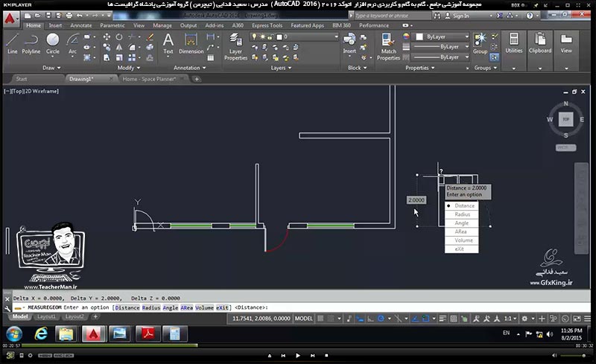596x364 pixels.
Task: Select the Fillet tool
Action: [132, 47]
